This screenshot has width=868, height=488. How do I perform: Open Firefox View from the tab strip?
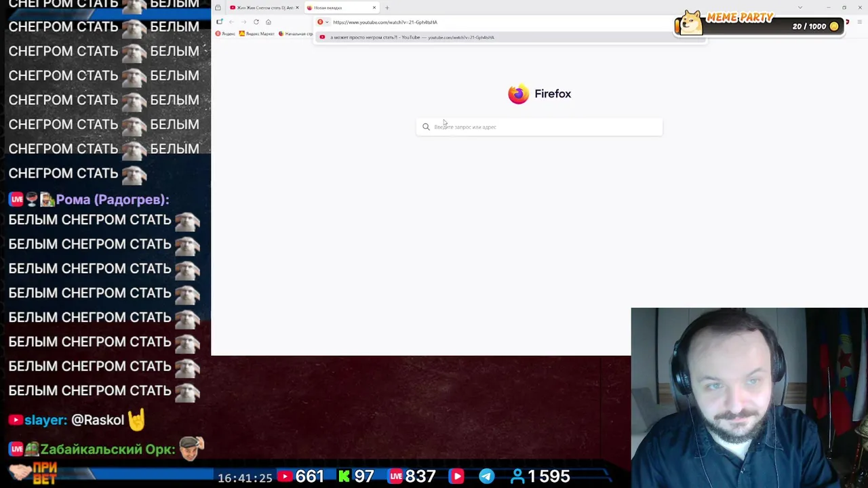point(218,7)
